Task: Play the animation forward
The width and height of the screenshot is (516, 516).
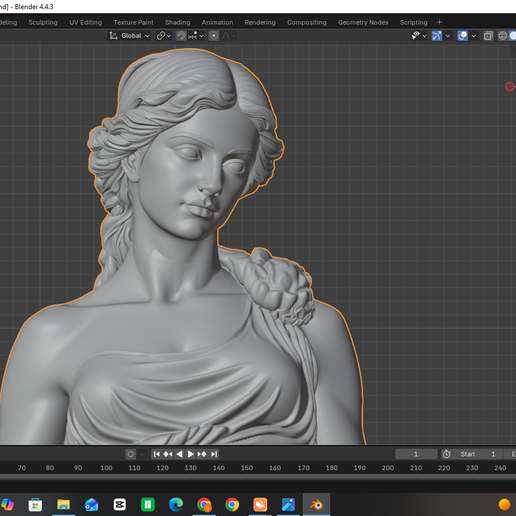Action: coord(190,454)
